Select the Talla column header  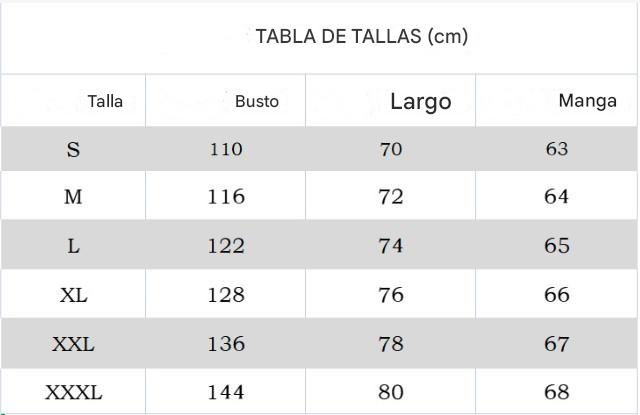pos(105,101)
